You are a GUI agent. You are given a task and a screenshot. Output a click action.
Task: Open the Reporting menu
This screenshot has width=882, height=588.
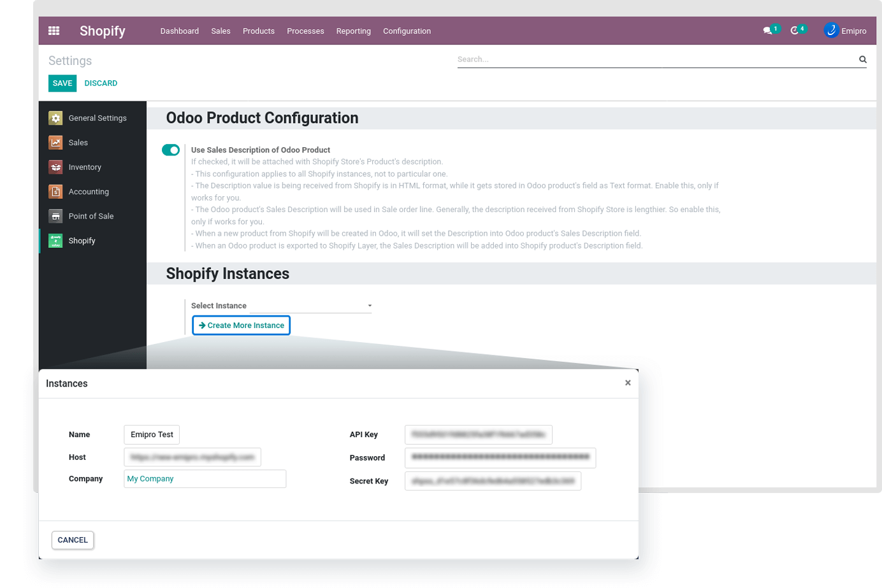pos(353,31)
